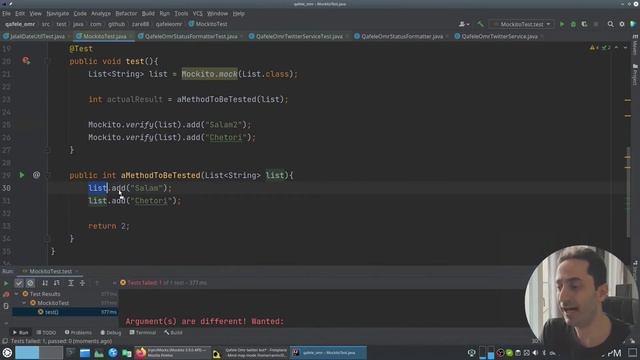Click the @ annotation gutter icon on line 29

coord(36,175)
